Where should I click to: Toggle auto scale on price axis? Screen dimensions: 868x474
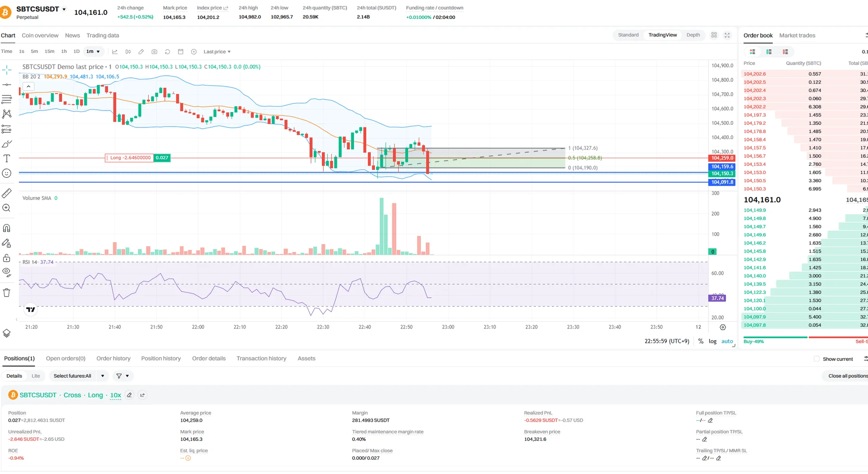727,342
